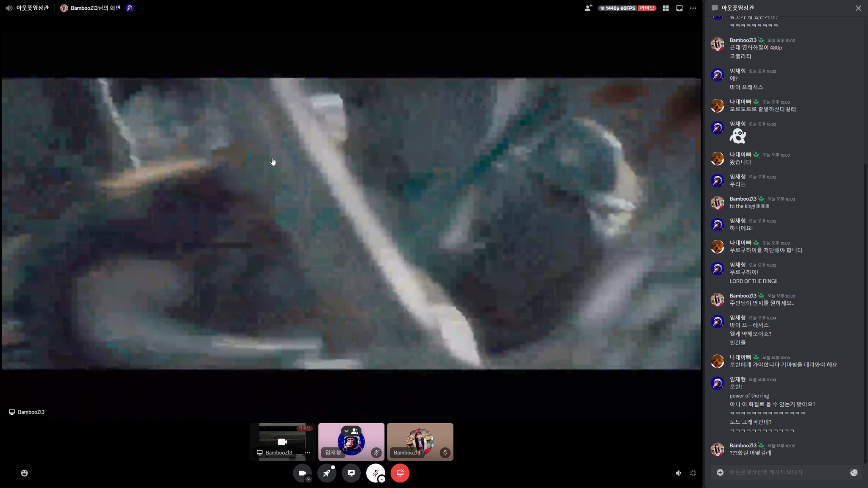Expand the microphone options arrow
Viewport: 868px width, 488px height.
(x=382, y=479)
